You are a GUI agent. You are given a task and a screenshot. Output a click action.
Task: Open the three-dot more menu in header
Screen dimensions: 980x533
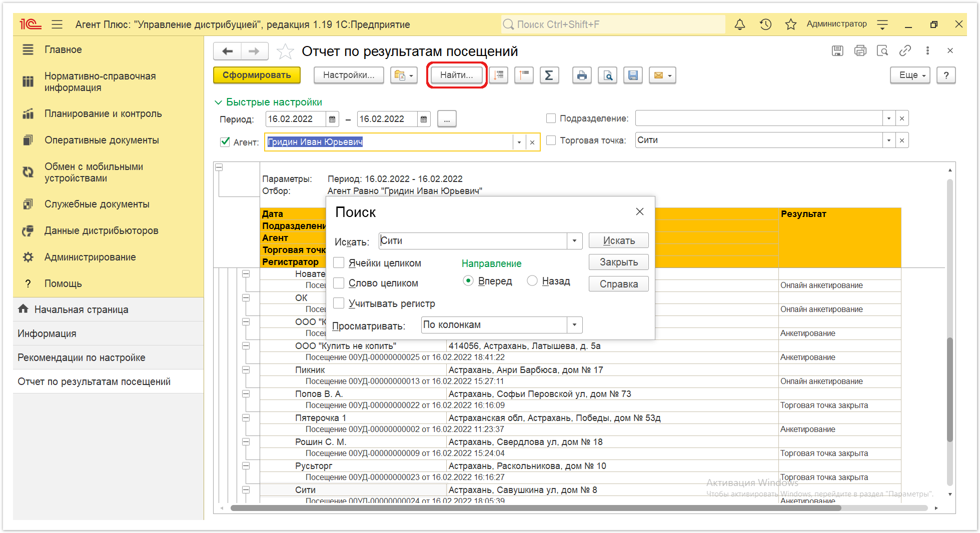click(927, 50)
